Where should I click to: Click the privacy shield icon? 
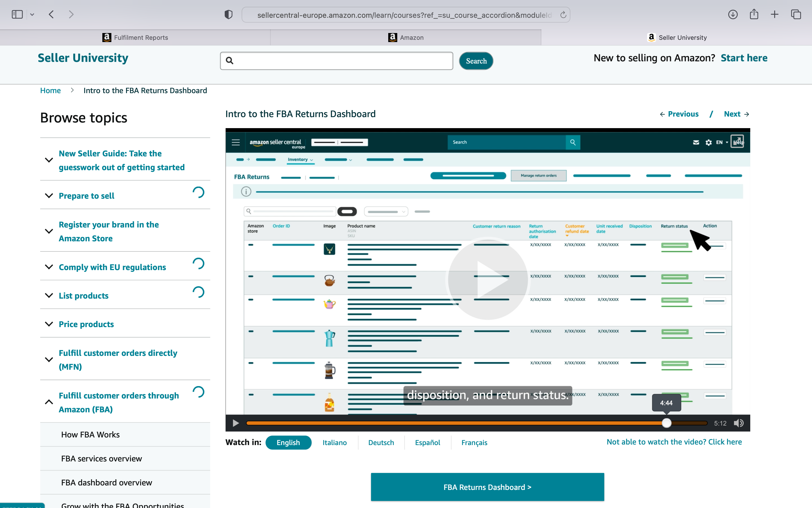(228, 14)
